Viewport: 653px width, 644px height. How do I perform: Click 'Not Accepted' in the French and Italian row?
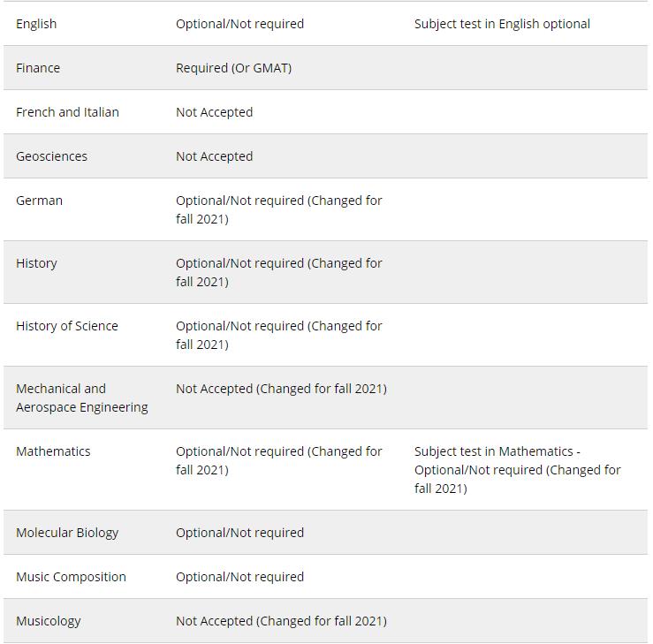[x=214, y=112]
